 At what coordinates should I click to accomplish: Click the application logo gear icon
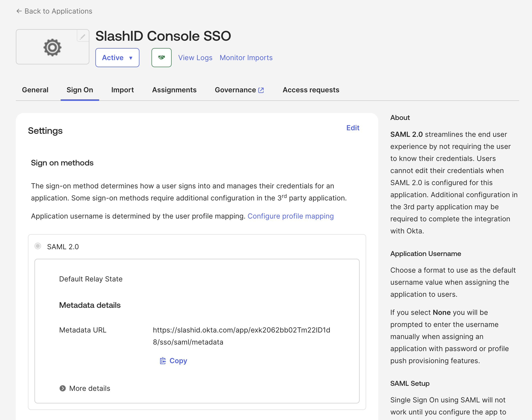(52, 47)
